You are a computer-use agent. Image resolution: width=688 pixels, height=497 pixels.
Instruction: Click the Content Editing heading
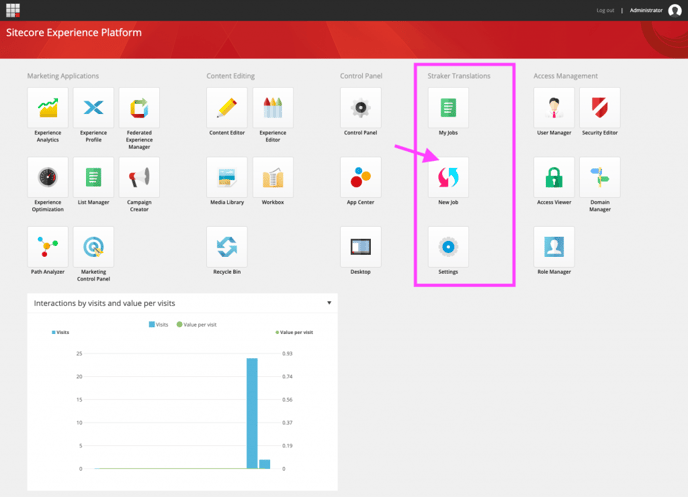tap(230, 76)
